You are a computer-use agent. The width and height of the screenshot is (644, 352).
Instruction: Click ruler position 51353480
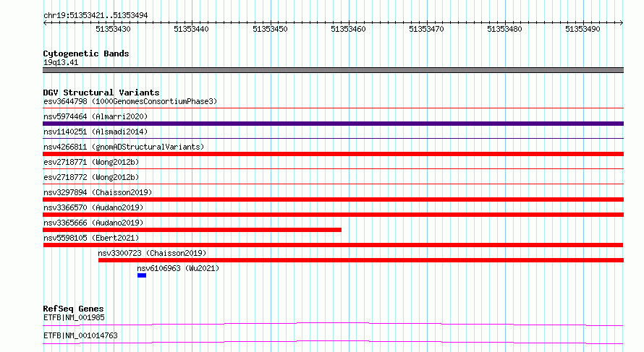(x=504, y=29)
